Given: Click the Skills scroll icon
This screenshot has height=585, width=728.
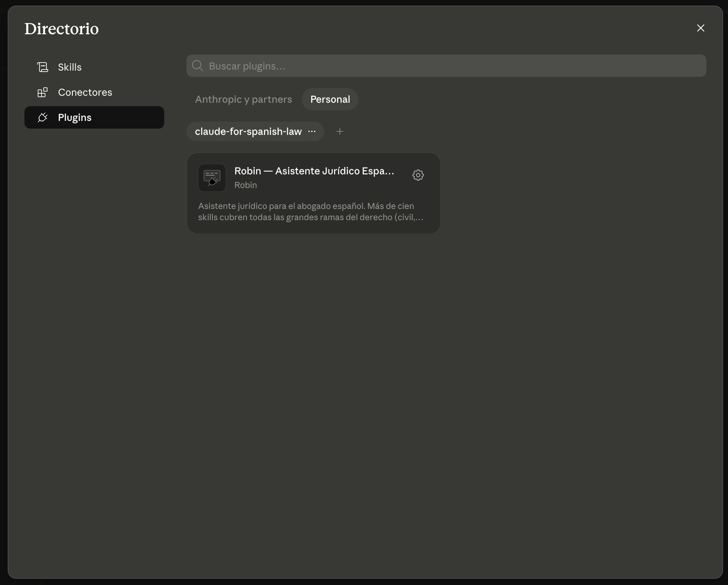Looking at the screenshot, I should (43, 67).
